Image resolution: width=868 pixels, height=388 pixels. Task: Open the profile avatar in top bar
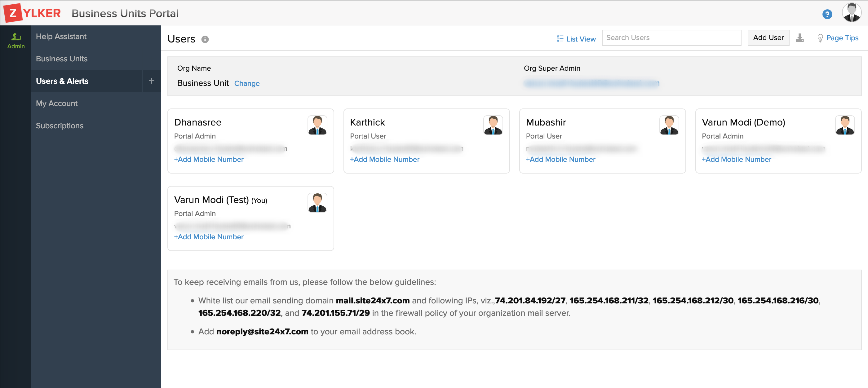[852, 13]
